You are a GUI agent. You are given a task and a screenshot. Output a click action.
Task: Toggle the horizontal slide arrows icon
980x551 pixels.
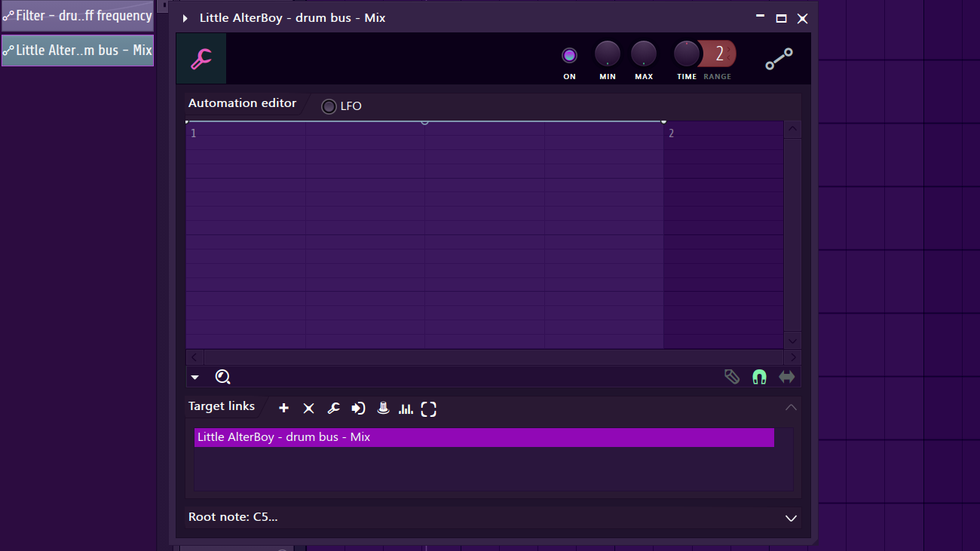pos(787,377)
